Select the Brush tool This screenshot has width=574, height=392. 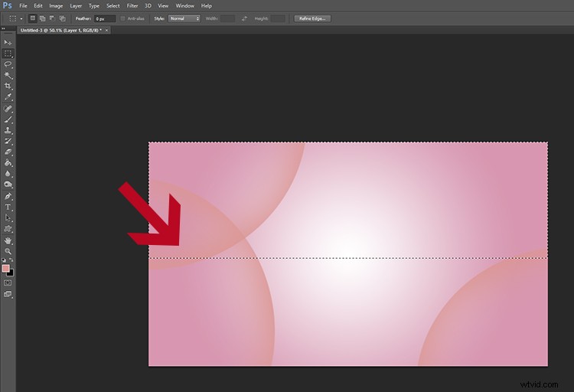coord(8,119)
